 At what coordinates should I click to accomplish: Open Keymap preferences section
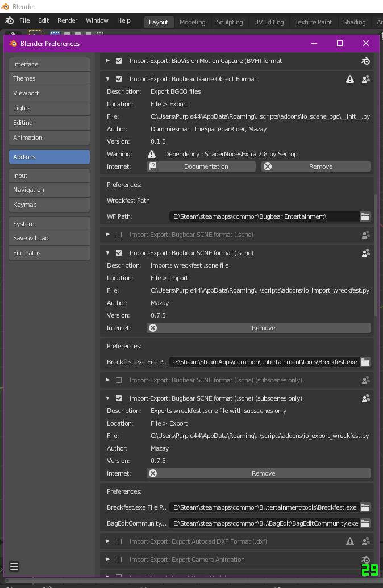[49, 205]
